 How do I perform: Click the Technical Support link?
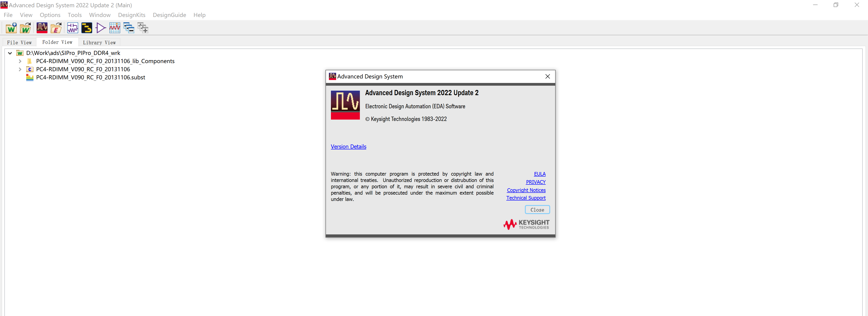point(526,198)
